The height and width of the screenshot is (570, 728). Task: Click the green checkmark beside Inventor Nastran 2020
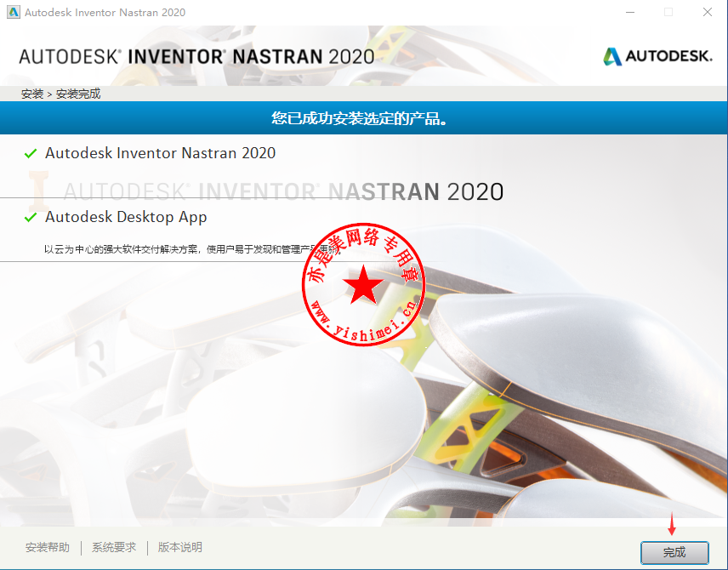[31, 153]
